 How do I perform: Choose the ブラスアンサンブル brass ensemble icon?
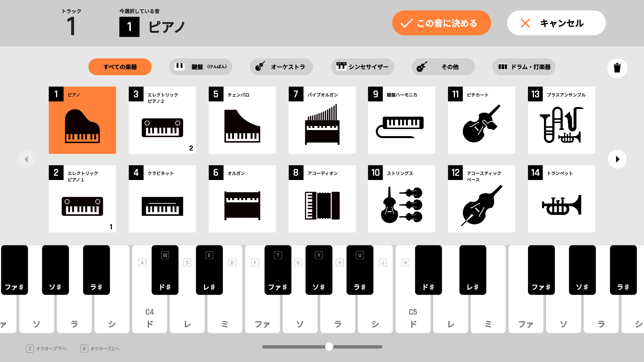click(x=561, y=120)
